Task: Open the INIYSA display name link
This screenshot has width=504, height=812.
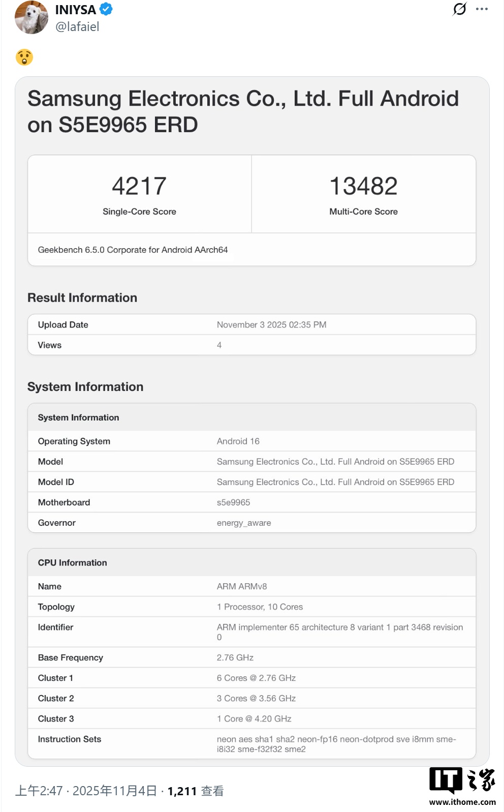Action: [x=75, y=10]
